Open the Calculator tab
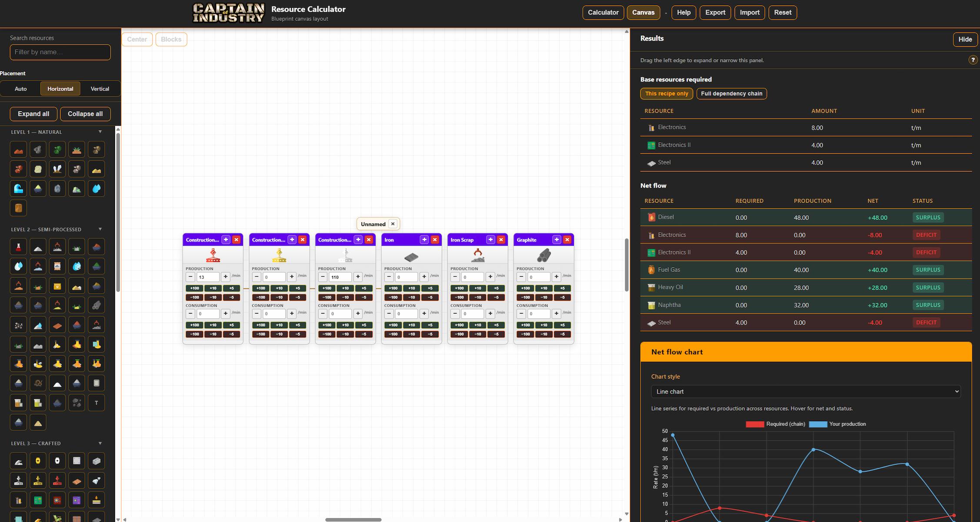Image resolution: width=980 pixels, height=522 pixels. [x=603, y=12]
